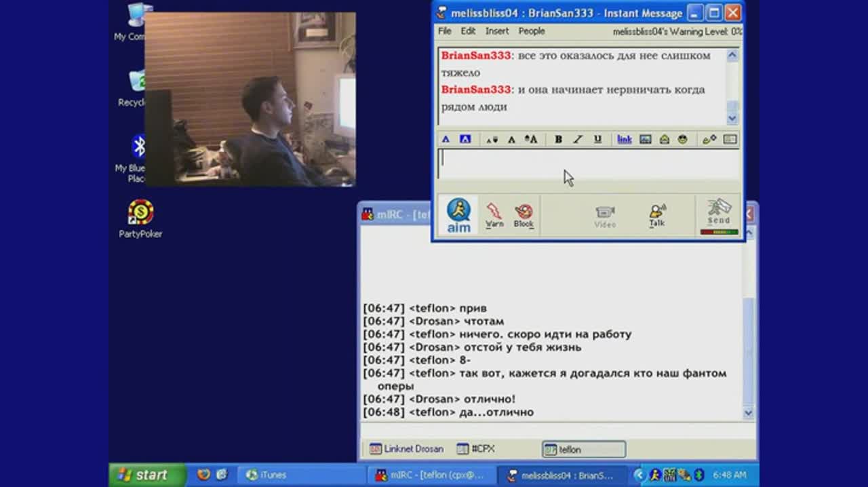Launch Firefox from quick launch bar
The height and width of the screenshot is (487, 868).
(203, 475)
